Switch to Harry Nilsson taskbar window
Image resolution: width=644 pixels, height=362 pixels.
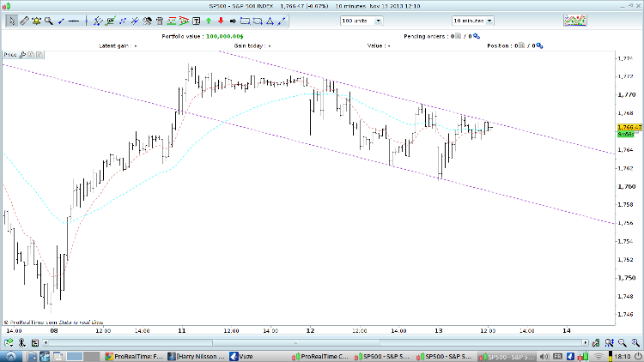[x=197, y=356]
